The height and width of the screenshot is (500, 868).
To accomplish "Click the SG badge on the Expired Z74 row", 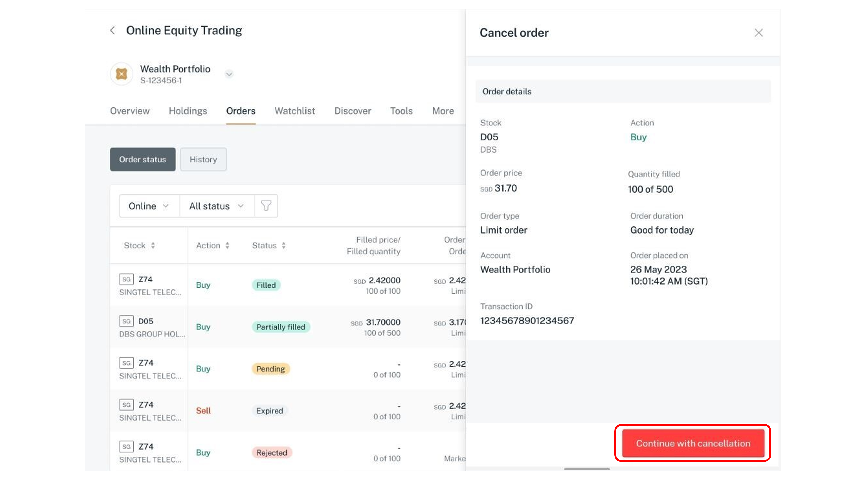I will (x=126, y=404).
